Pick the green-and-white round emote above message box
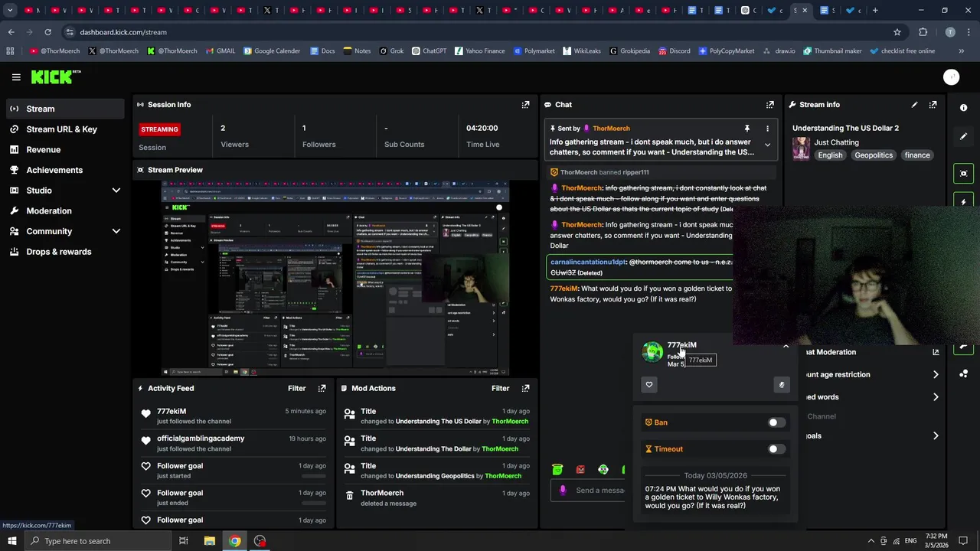 [x=603, y=469]
